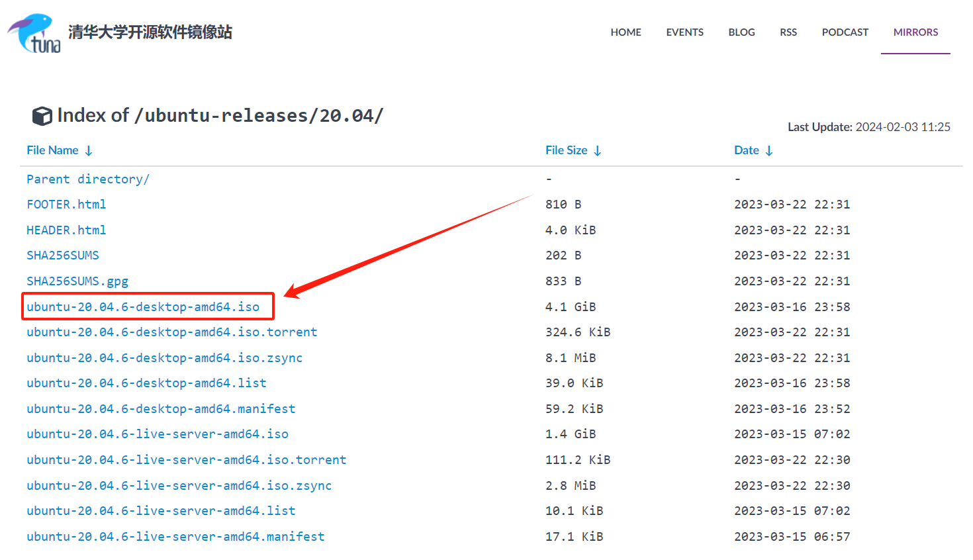This screenshot has height=560, width=973.
Task: Open the ubuntu-20.04.6-desktop-amd64.manifest file
Action: tap(160, 408)
